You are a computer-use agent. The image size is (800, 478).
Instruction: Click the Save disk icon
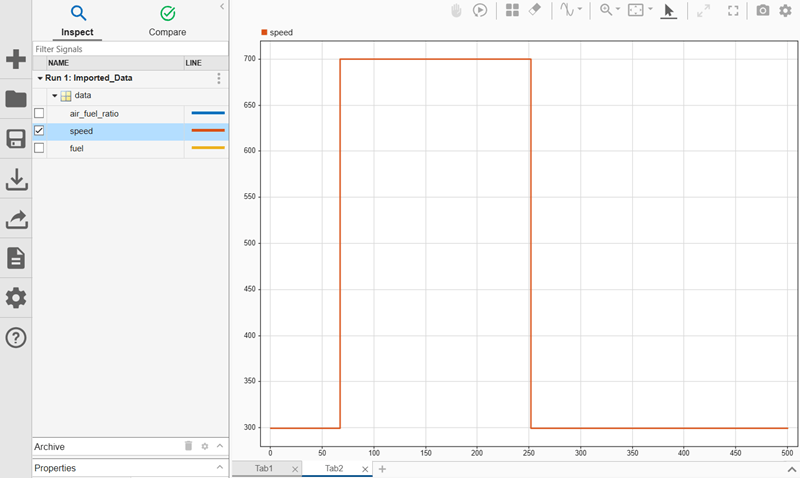pyautogui.click(x=16, y=139)
